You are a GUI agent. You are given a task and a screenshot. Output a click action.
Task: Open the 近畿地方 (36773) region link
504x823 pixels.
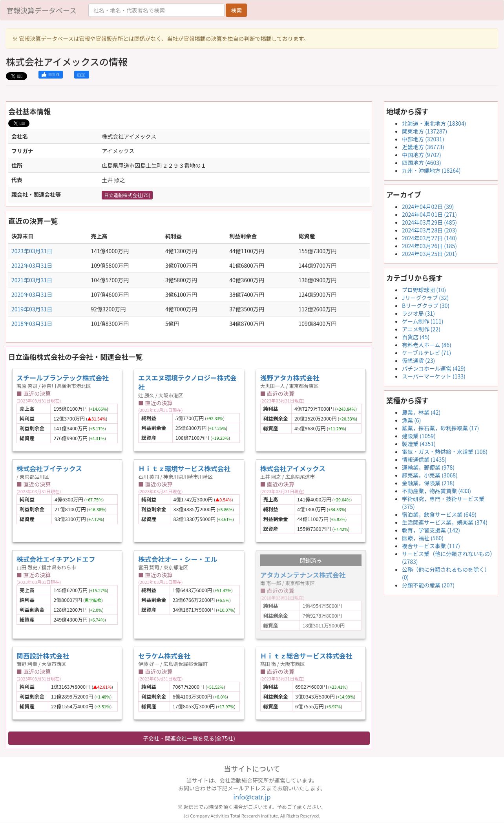(x=423, y=147)
